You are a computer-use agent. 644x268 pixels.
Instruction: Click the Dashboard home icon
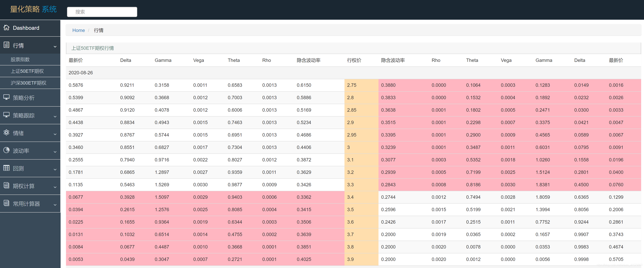7,27
